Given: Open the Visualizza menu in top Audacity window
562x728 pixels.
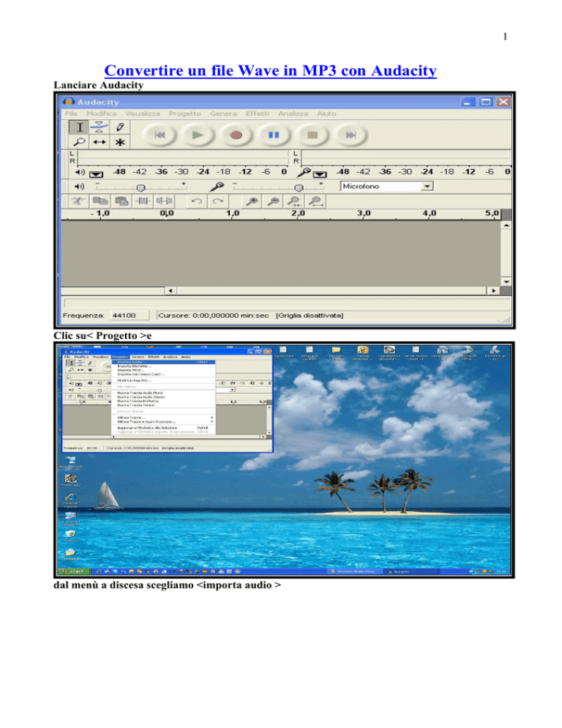Looking at the screenshot, I should (x=143, y=114).
